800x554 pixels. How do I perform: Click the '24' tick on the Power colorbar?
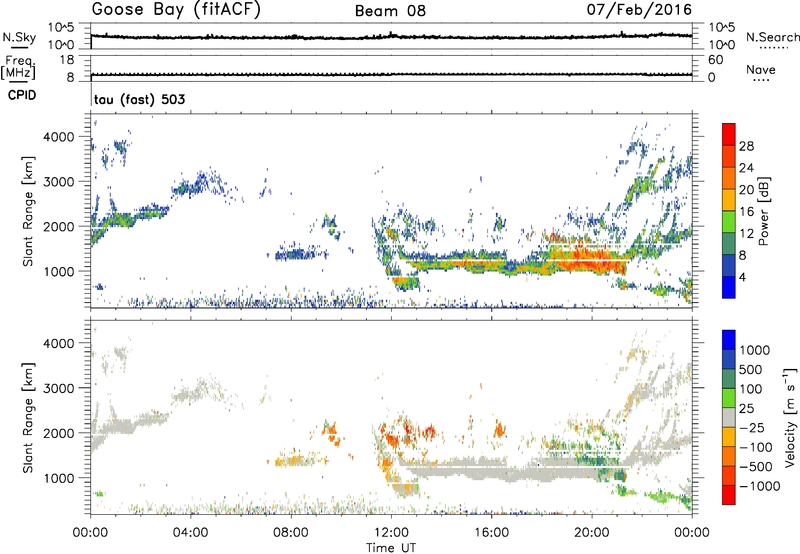click(x=746, y=168)
